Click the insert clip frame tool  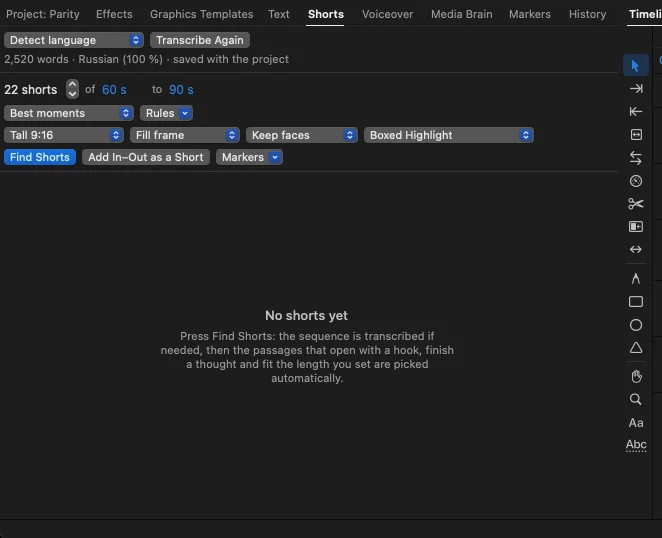pyautogui.click(x=635, y=227)
